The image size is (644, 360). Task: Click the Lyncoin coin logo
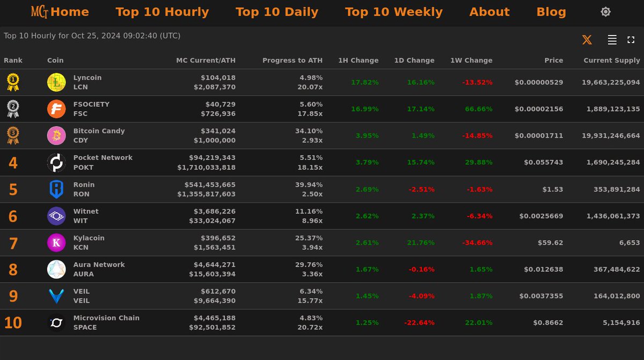(x=56, y=82)
